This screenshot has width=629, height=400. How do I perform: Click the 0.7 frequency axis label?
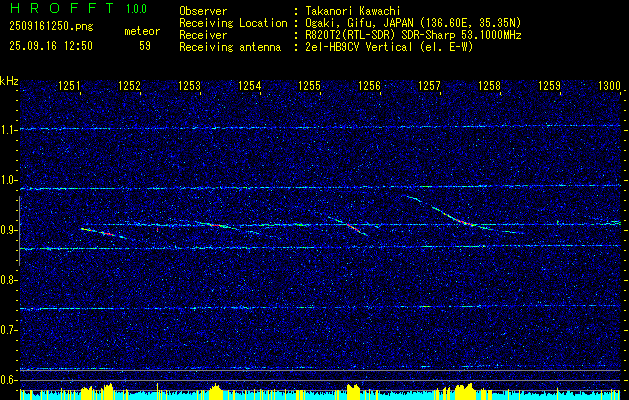point(8,330)
